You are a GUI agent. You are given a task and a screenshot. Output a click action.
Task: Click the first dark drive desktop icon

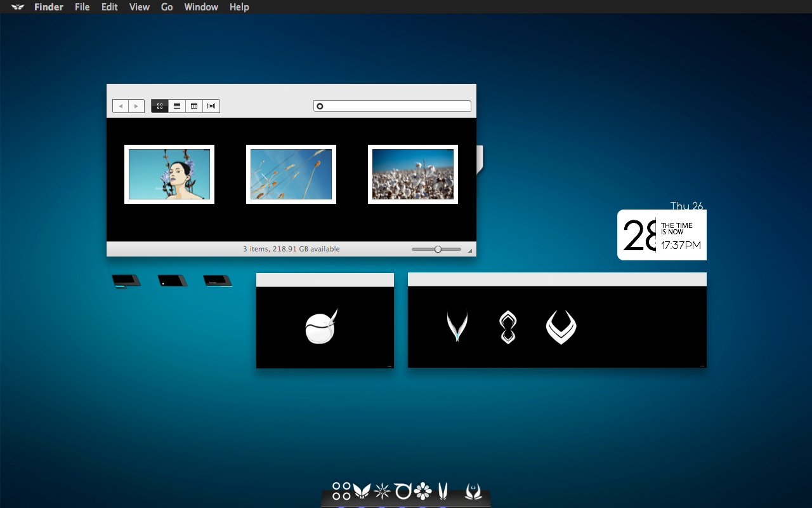pyautogui.click(x=126, y=281)
